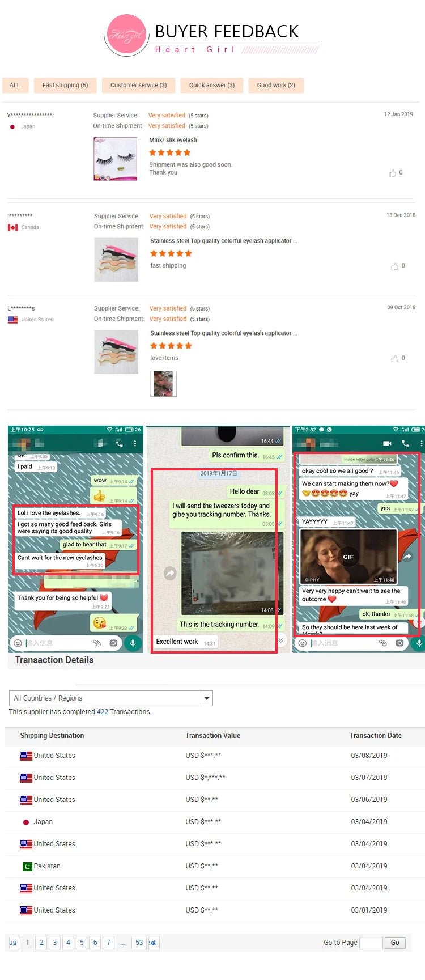Select the Quick answer (3) filter tab
This screenshot has height=980, width=425.
211,85
